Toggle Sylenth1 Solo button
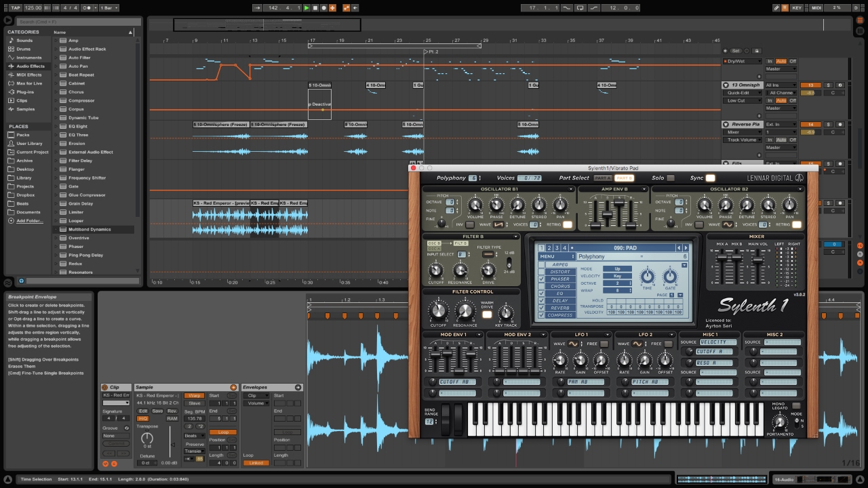This screenshot has height=488, width=868. (x=670, y=178)
